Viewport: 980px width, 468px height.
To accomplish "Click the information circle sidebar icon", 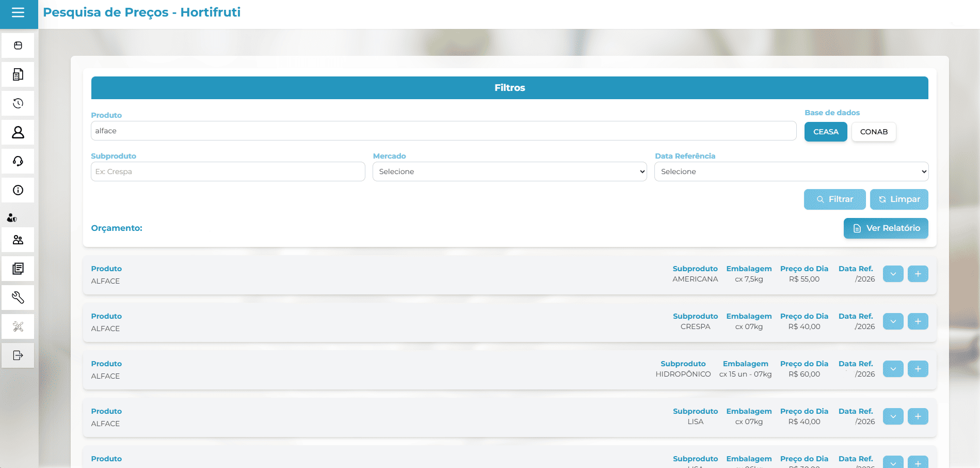I will click(x=18, y=190).
